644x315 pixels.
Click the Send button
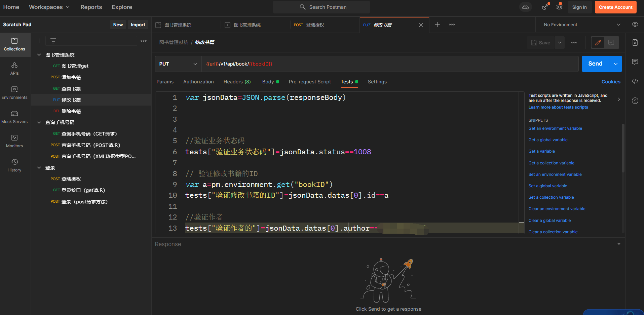click(595, 64)
